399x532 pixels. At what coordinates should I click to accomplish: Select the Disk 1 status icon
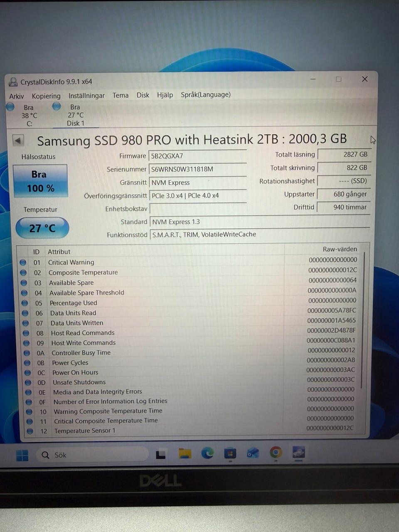(x=57, y=106)
